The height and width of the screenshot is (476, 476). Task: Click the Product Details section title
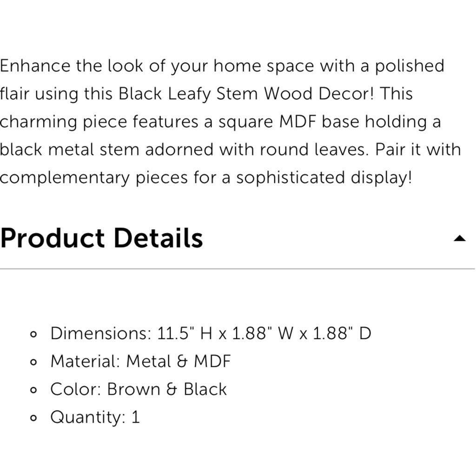point(101,238)
